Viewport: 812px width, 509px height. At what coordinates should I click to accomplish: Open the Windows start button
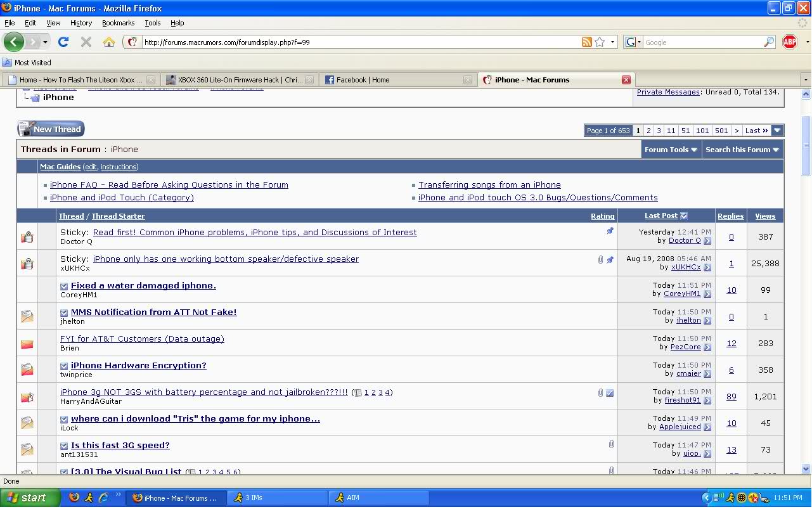(30, 498)
